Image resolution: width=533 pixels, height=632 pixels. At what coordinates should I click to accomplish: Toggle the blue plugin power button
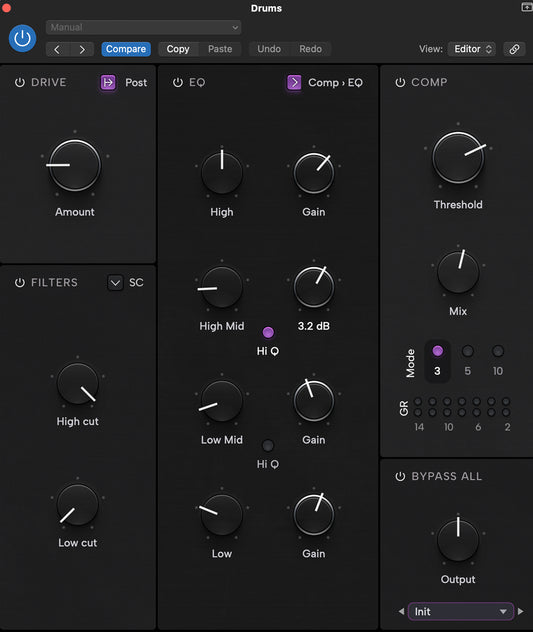tap(23, 38)
